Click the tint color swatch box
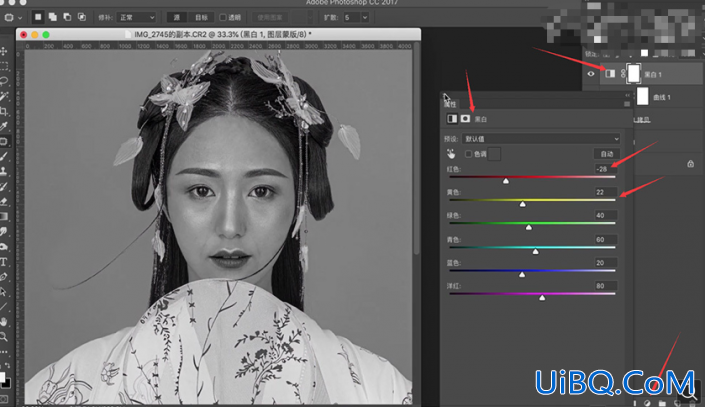Viewport: 705px width, 407px height. click(x=494, y=154)
